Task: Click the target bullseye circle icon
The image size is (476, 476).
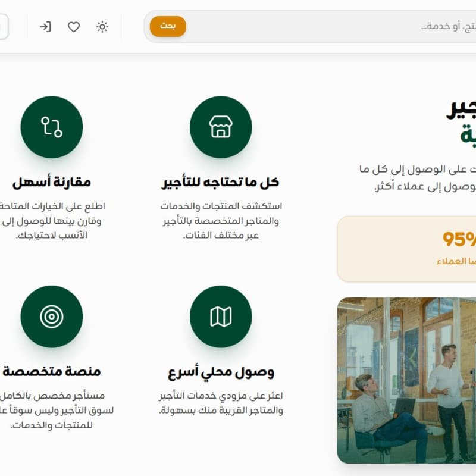Action: pyautogui.click(x=52, y=317)
